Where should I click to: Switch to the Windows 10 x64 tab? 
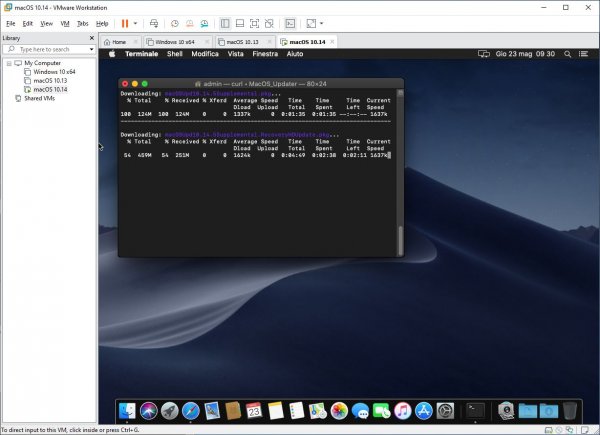[x=173, y=42]
